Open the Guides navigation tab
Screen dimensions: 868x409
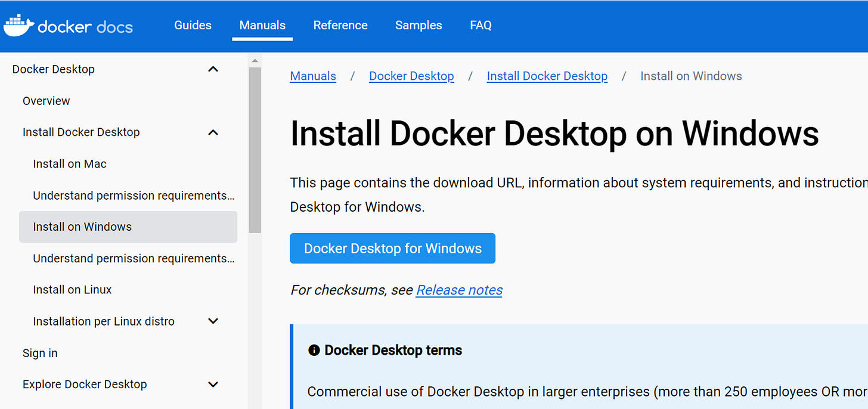click(193, 25)
